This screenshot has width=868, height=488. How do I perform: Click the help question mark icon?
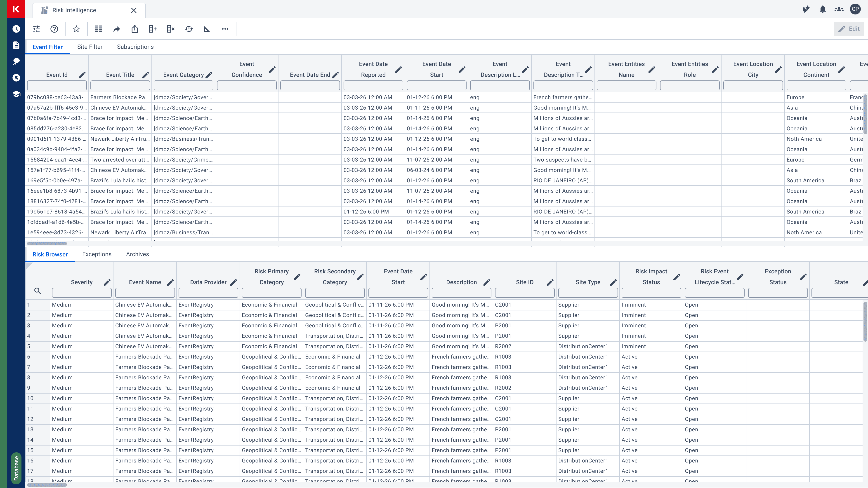[54, 29]
